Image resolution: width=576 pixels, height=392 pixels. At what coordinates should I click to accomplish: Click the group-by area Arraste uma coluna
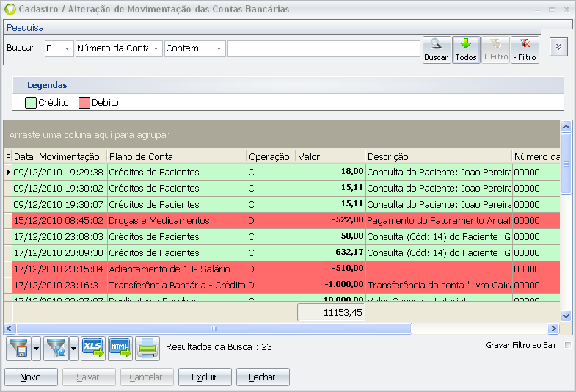282,134
